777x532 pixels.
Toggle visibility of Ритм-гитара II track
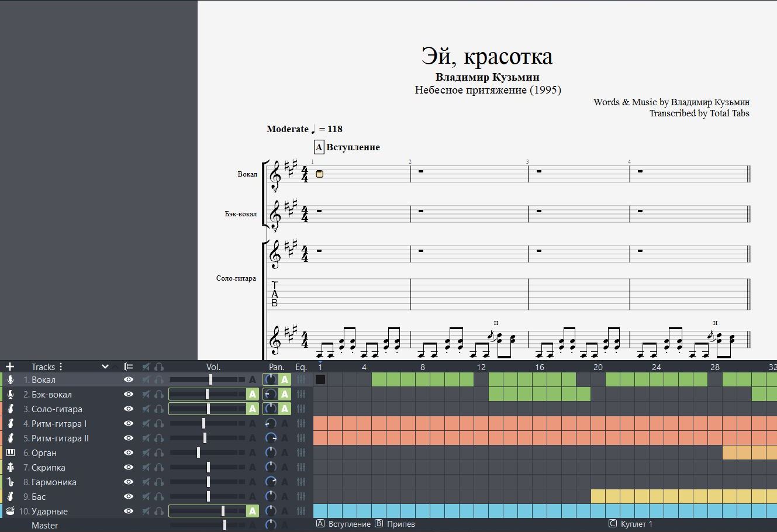click(129, 438)
